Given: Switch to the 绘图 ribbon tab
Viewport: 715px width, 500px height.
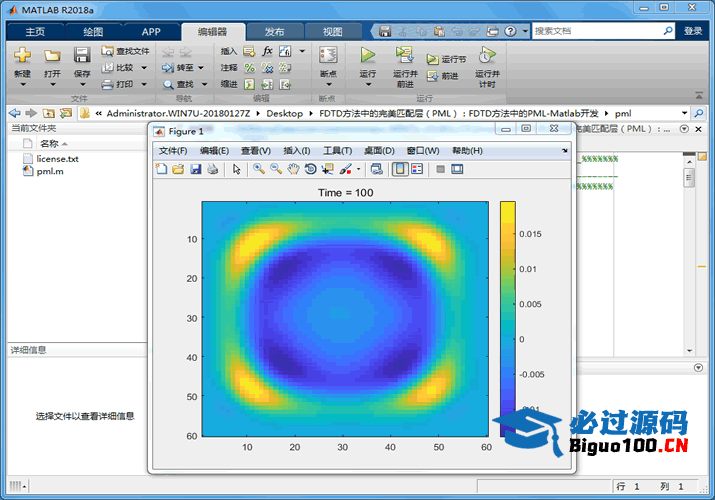Looking at the screenshot, I should point(91,31).
